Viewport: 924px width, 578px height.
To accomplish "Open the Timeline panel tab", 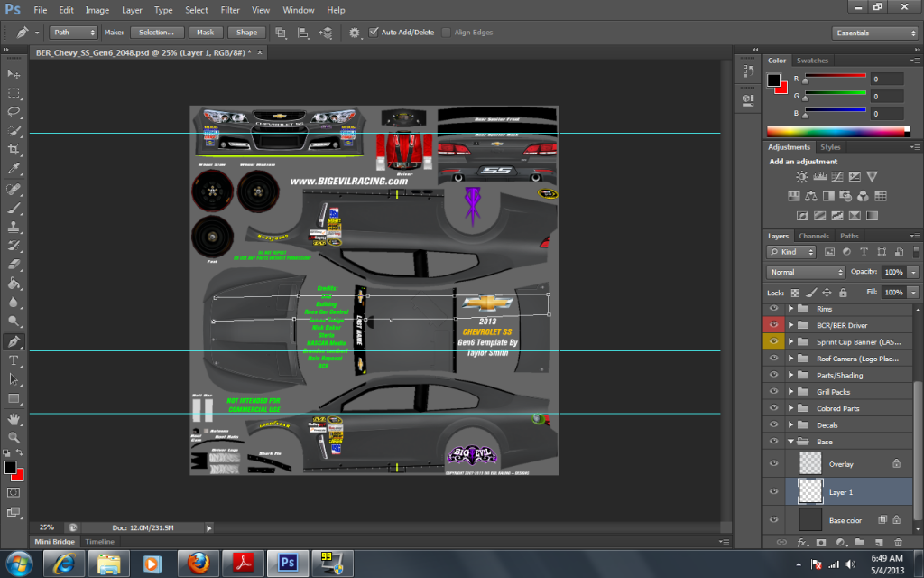I will [99, 542].
